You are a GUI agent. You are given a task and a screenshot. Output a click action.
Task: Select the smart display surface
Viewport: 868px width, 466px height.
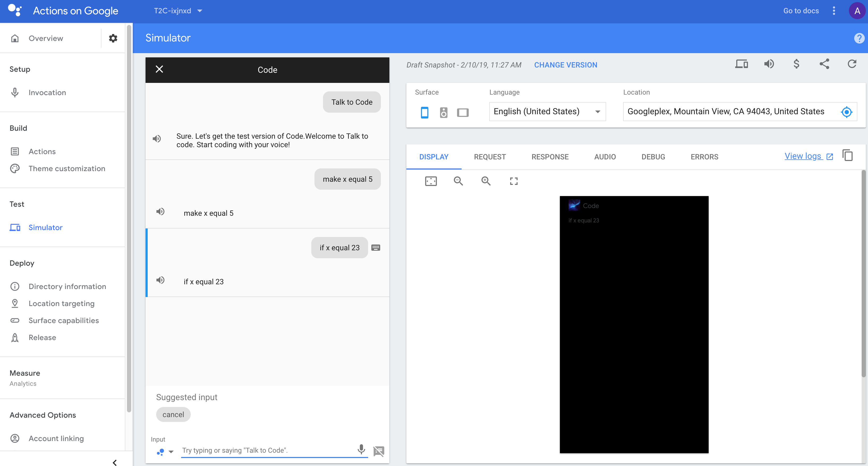click(463, 113)
